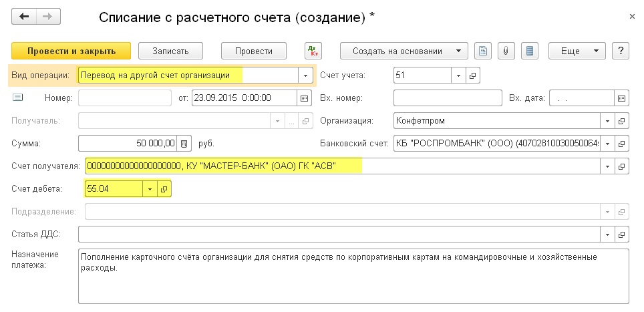Open calculator for the Сумма field

pos(184,144)
